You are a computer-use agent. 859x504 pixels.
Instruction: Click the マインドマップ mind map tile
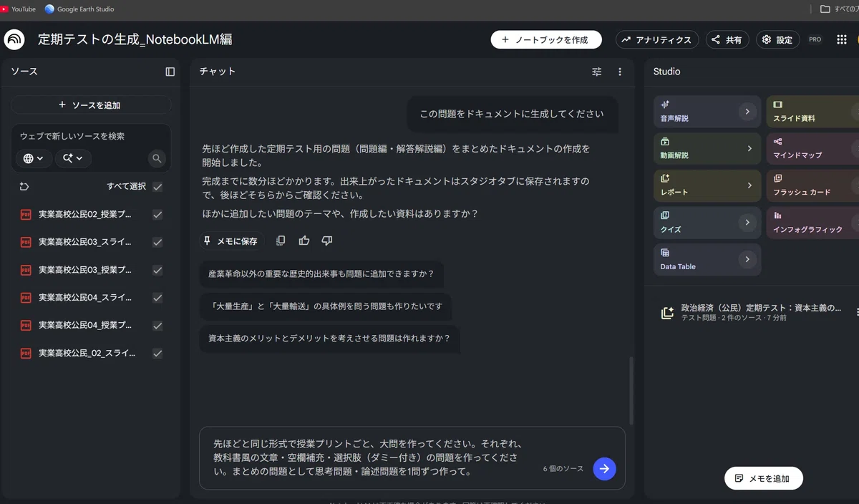click(812, 148)
